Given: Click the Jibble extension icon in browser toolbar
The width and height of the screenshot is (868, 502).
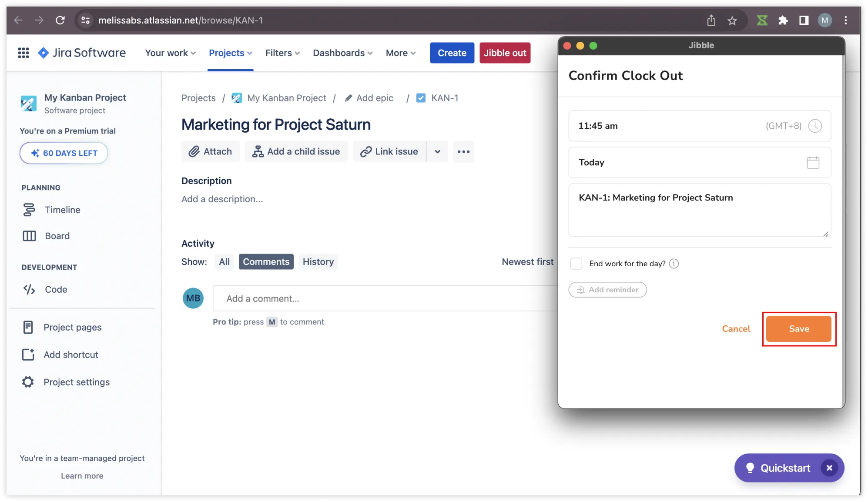Looking at the screenshot, I should click(762, 20).
